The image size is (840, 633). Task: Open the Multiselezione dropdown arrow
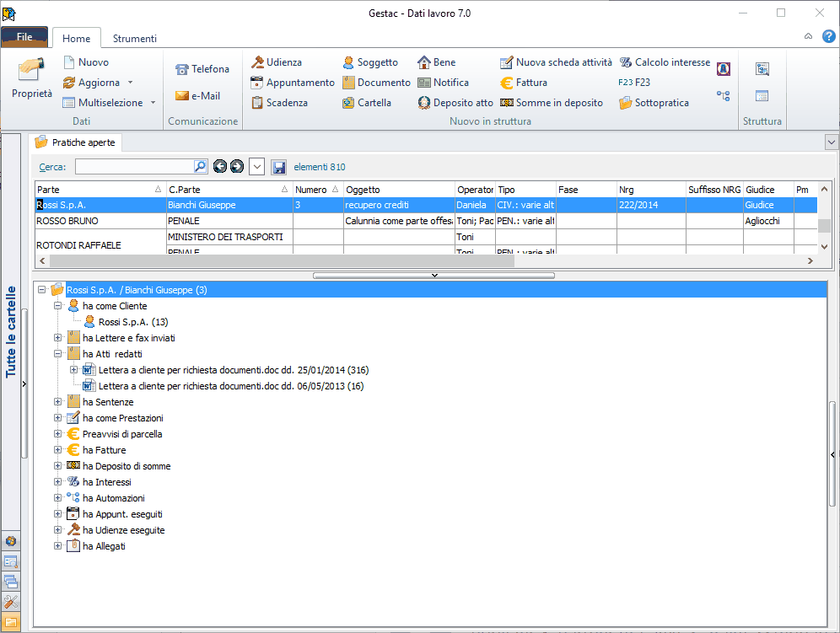(153, 102)
